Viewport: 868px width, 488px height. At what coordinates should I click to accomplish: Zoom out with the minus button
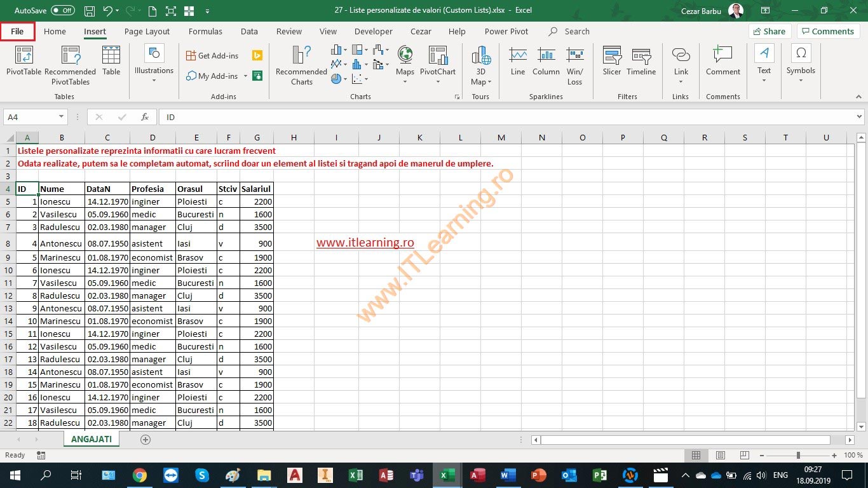click(x=762, y=456)
